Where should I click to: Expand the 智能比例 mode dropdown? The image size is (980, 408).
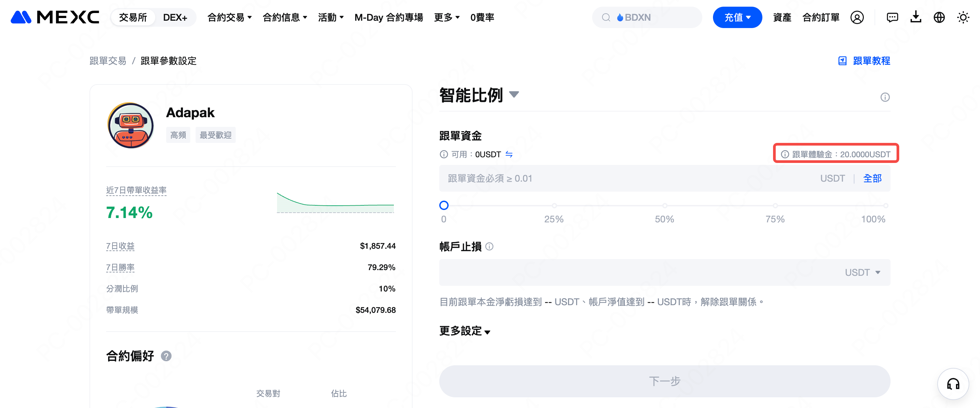(514, 94)
